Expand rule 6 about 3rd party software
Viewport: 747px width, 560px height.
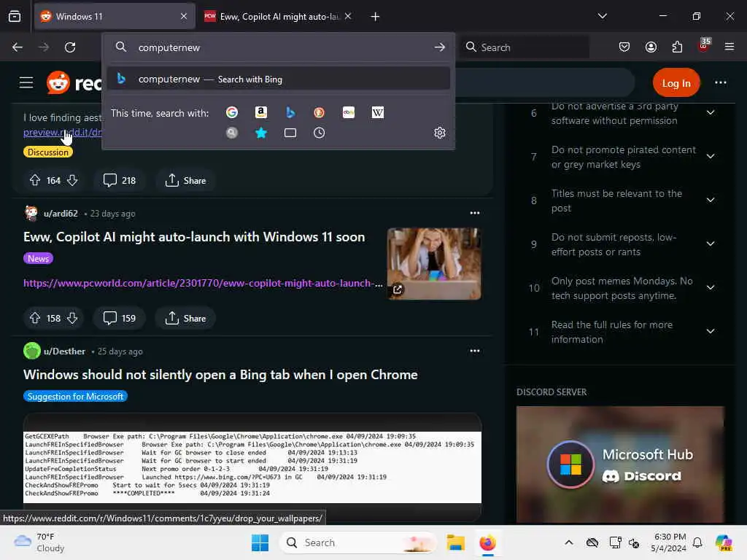[711, 113]
